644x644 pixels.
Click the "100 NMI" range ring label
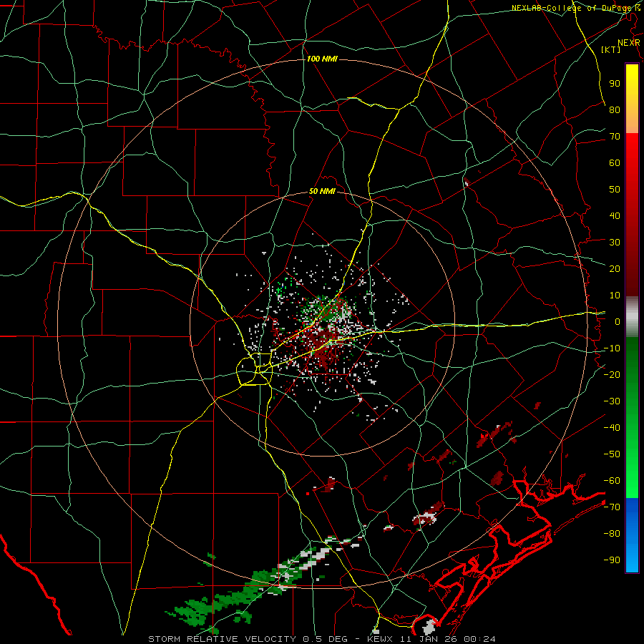pyautogui.click(x=322, y=59)
